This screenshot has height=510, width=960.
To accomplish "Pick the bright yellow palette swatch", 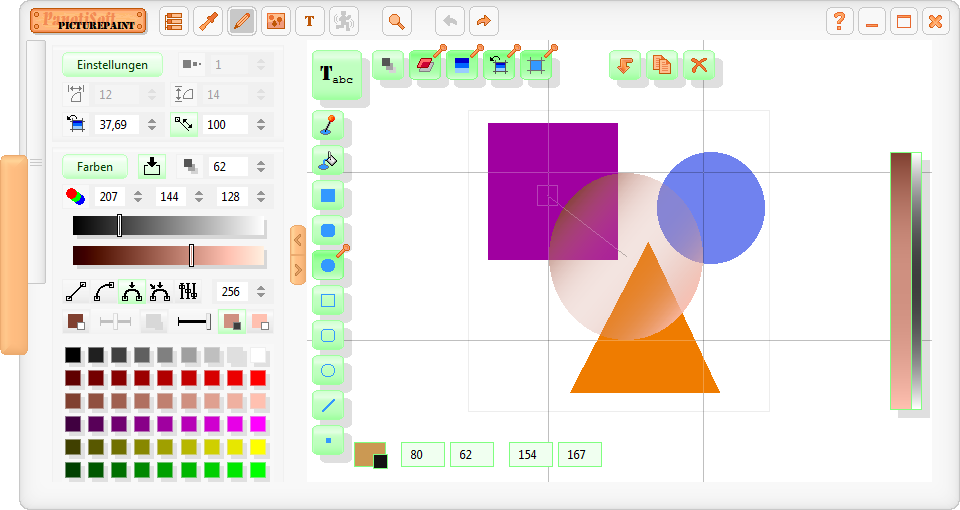I will pyautogui.click(x=258, y=447).
